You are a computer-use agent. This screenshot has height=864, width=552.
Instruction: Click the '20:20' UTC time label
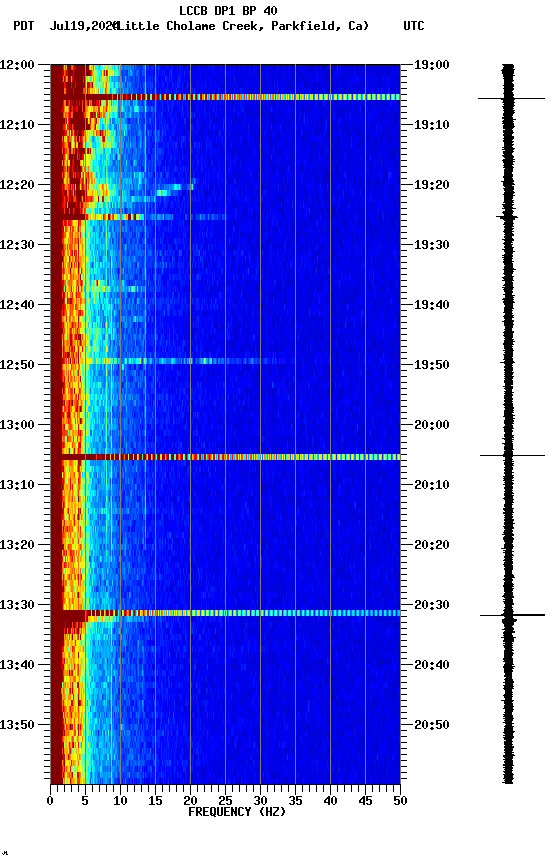click(432, 545)
